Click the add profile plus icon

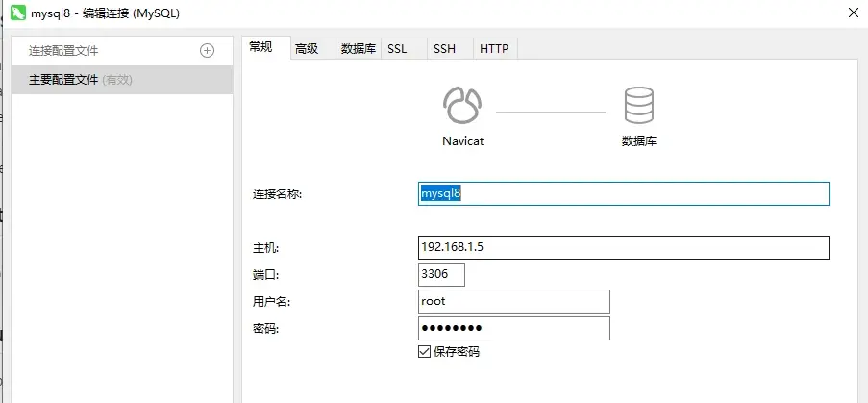(x=207, y=51)
